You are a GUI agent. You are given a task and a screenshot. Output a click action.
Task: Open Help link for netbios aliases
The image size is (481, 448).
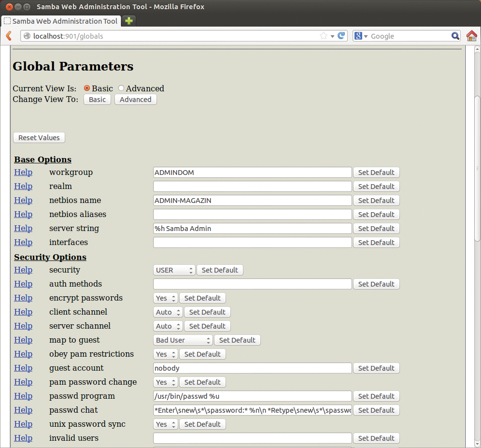[x=23, y=214]
